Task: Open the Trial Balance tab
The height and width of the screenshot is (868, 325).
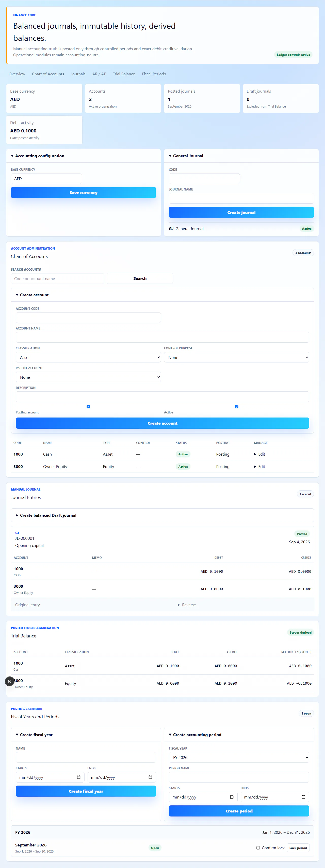Action: click(x=124, y=74)
